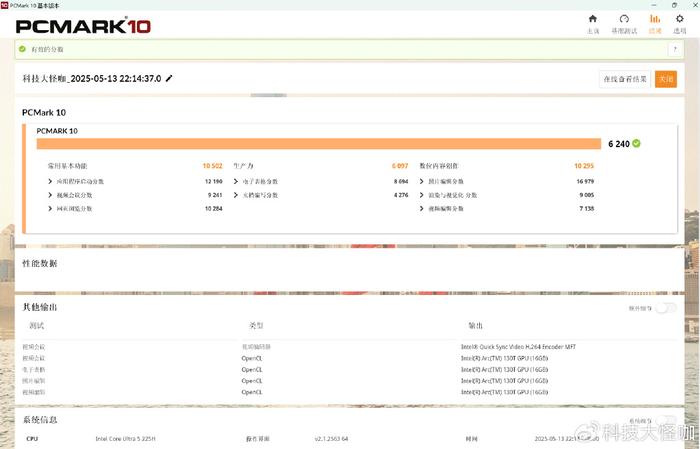Toggle the switch in the 其他输出 section
The image size is (700, 449).
[666, 308]
